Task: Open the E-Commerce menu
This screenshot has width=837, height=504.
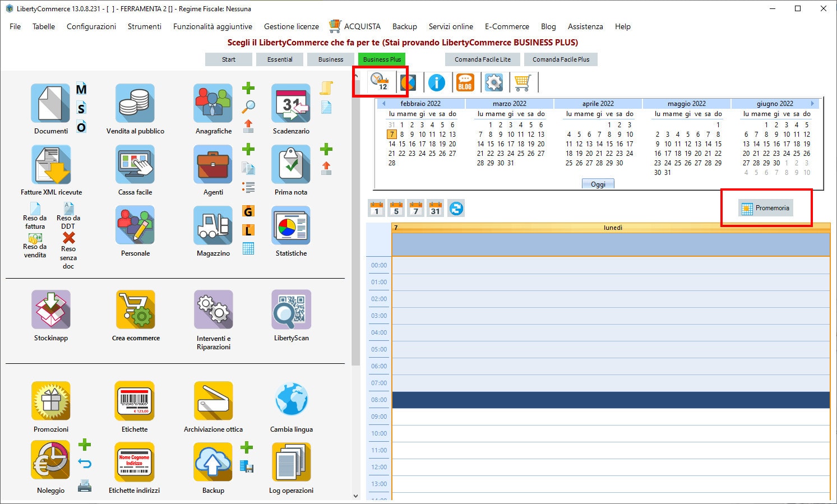Action: coord(507,26)
